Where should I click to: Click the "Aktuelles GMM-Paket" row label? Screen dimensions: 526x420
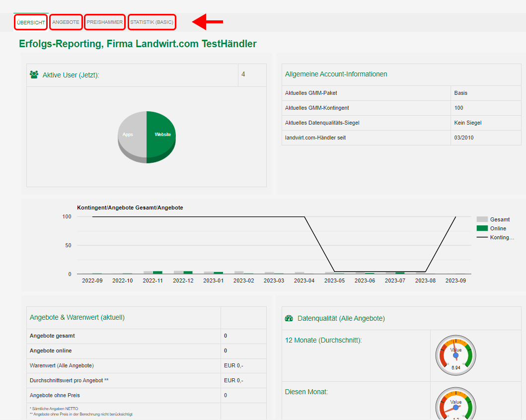(x=311, y=93)
